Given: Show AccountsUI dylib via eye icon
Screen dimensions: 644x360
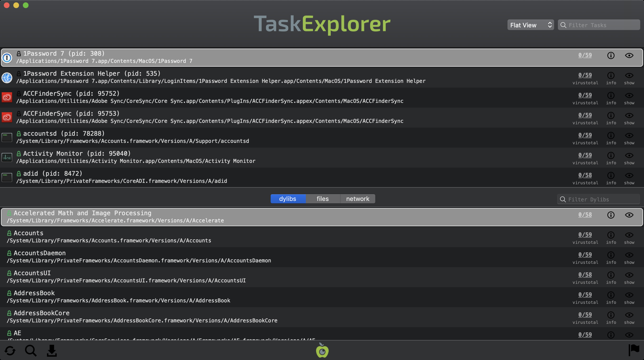Looking at the screenshot, I should coord(629,275).
